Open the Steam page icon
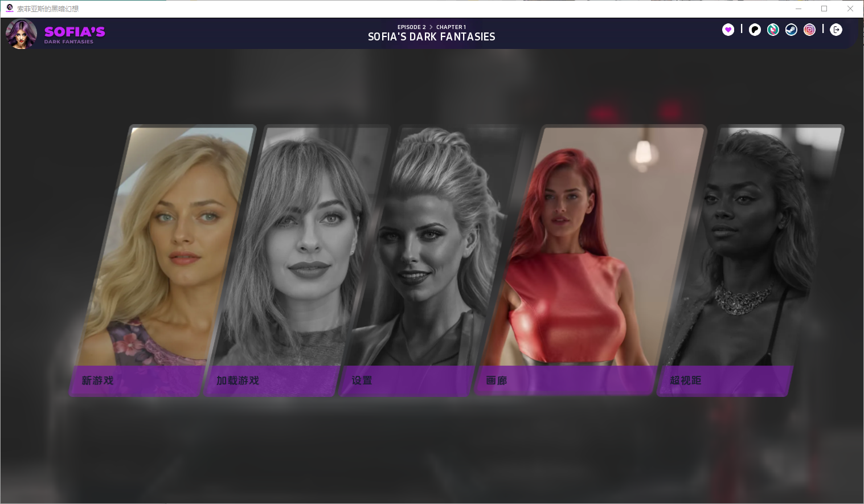 791,30
